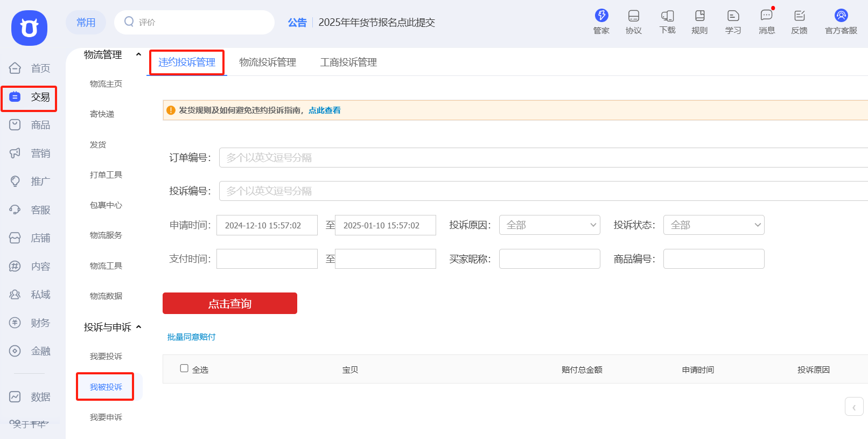Open the 投诉原因 dropdown
The image size is (868, 439).
click(x=549, y=225)
